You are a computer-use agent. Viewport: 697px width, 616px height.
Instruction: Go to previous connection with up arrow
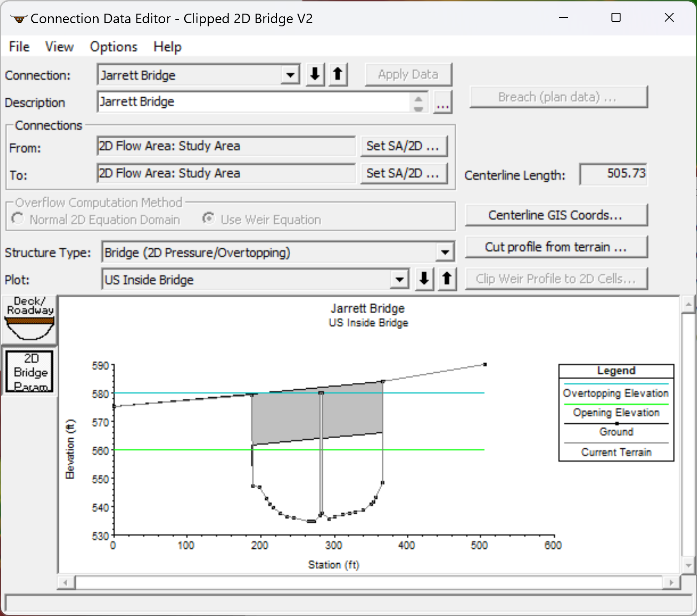[338, 74]
